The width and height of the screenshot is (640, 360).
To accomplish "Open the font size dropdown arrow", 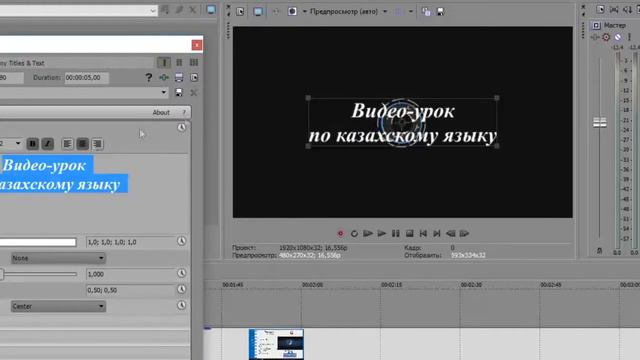I will 18,143.
